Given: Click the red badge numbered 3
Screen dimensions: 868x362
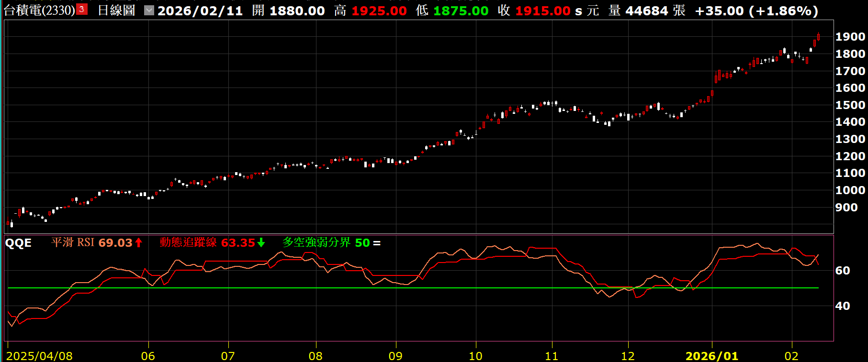Looking at the screenshot, I should coord(82,10).
